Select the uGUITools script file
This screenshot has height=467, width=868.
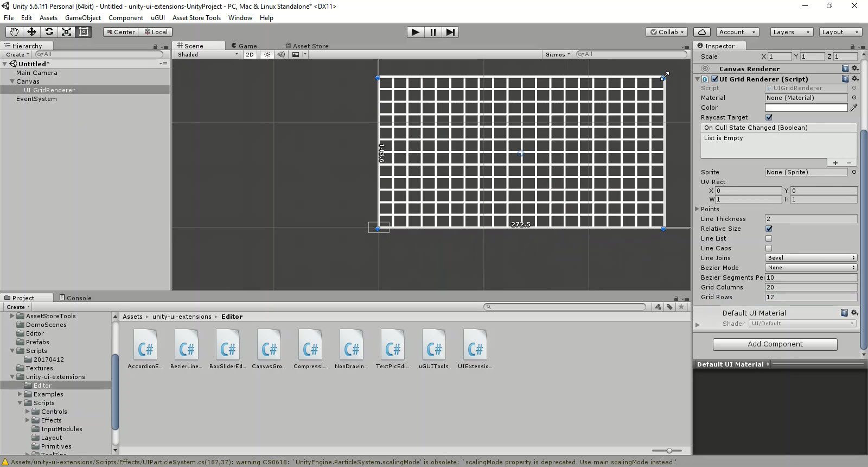click(x=434, y=349)
